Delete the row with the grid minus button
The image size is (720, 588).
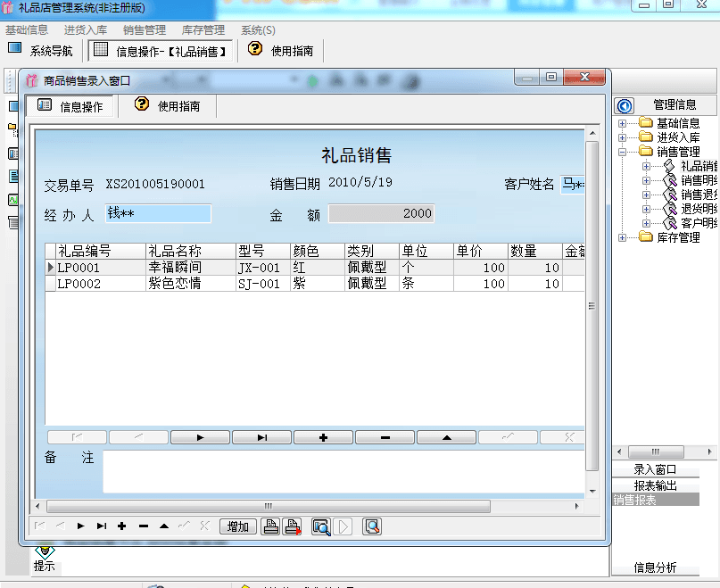(x=385, y=437)
